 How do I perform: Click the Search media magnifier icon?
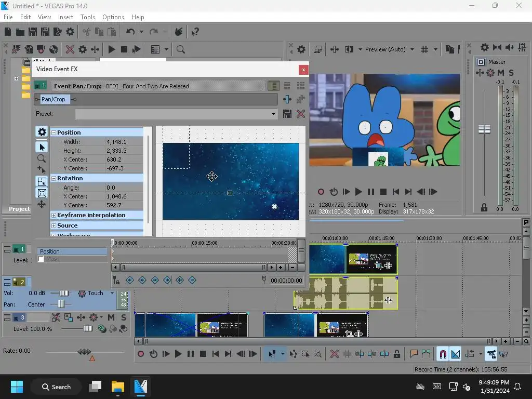(180, 49)
